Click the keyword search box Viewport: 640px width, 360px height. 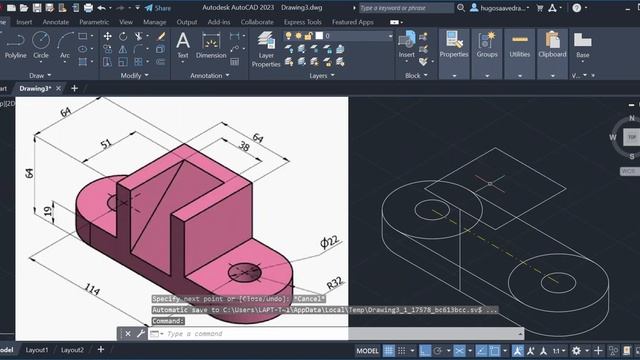[406, 8]
